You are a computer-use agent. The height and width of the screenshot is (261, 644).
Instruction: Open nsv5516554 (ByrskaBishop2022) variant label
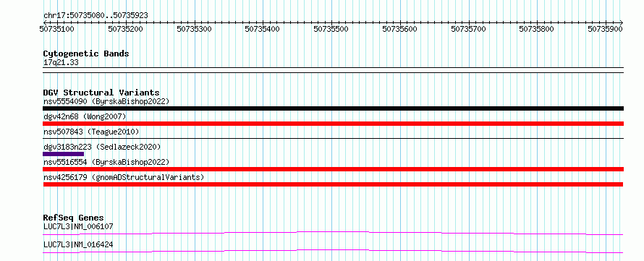(106, 162)
